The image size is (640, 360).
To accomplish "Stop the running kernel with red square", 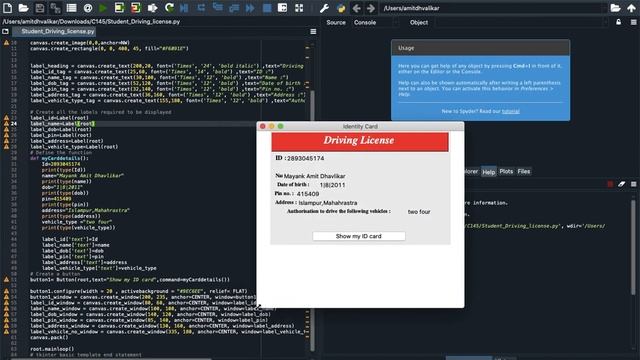I will (610, 184).
